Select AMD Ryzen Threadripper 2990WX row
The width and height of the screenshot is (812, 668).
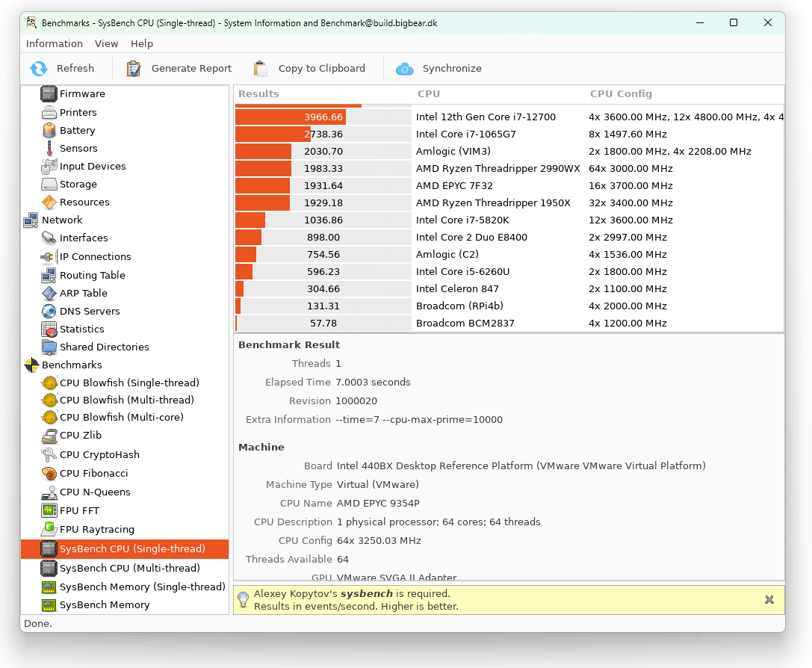(x=509, y=168)
